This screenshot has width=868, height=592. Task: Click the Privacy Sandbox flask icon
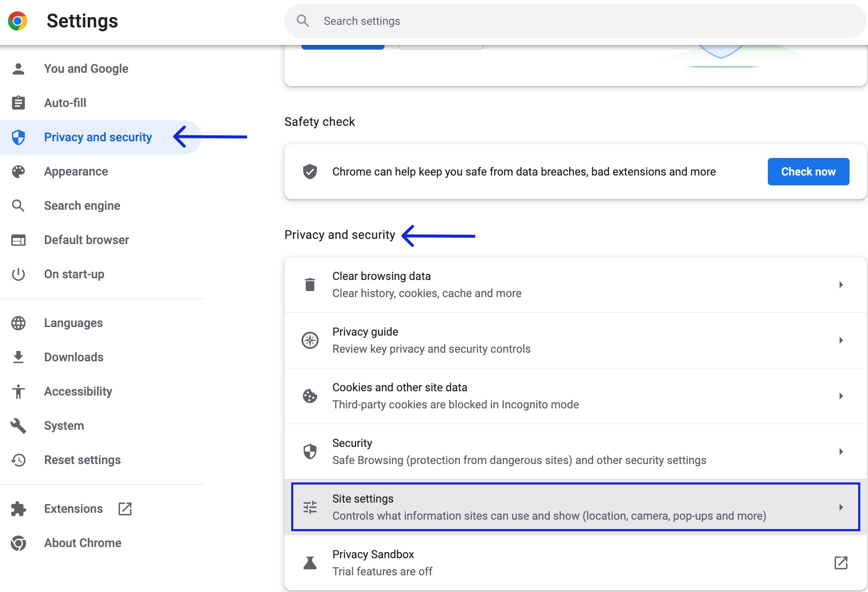coord(310,563)
